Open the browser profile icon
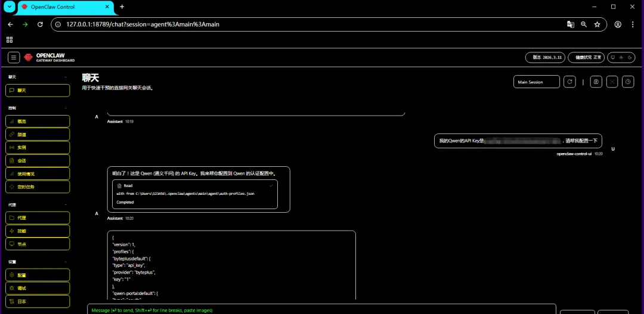644x314 pixels. (x=618, y=24)
